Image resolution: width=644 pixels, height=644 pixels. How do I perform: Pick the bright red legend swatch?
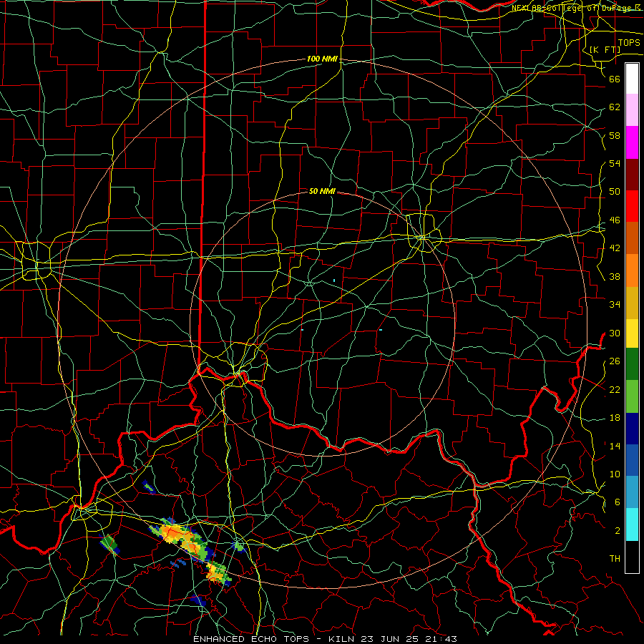pyautogui.click(x=632, y=206)
